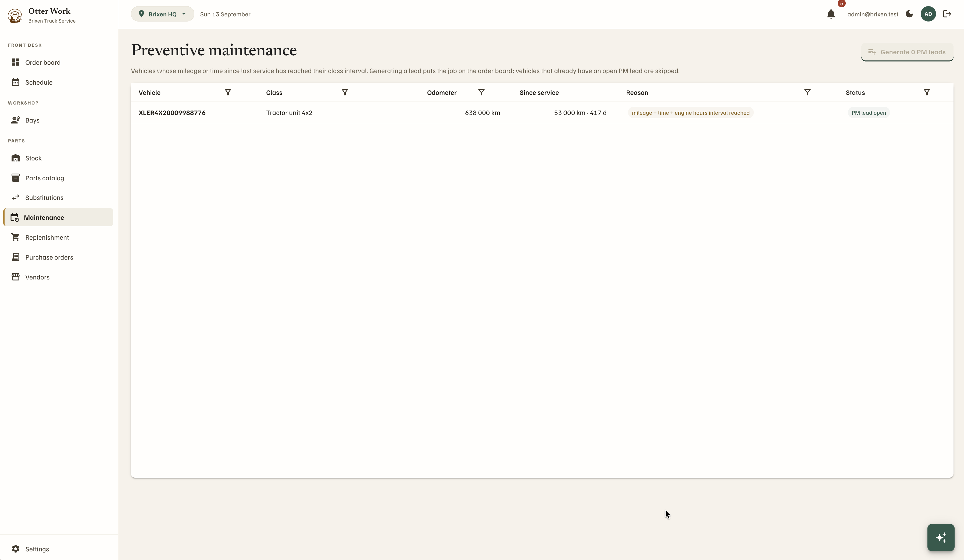Filter the Class column
The width and height of the screenshot is (964, 560).
coord(345,92)
